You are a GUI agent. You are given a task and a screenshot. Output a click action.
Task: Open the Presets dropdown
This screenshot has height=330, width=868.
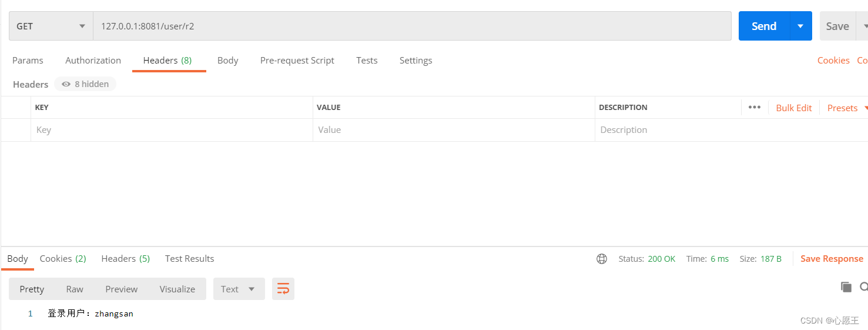[847, 108]
